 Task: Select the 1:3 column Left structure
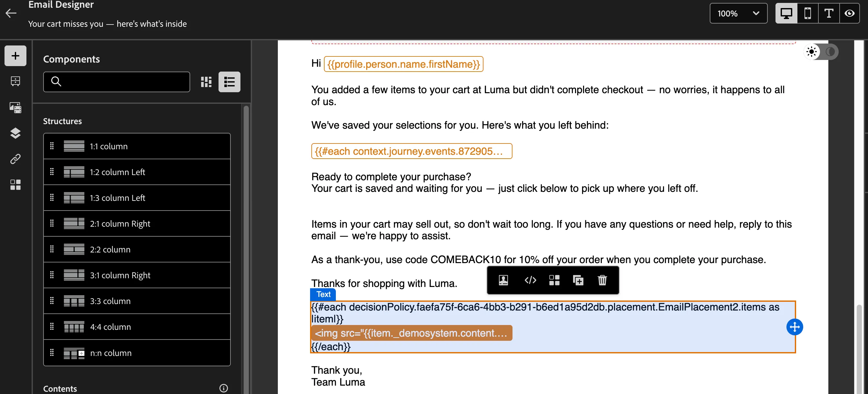137,198
